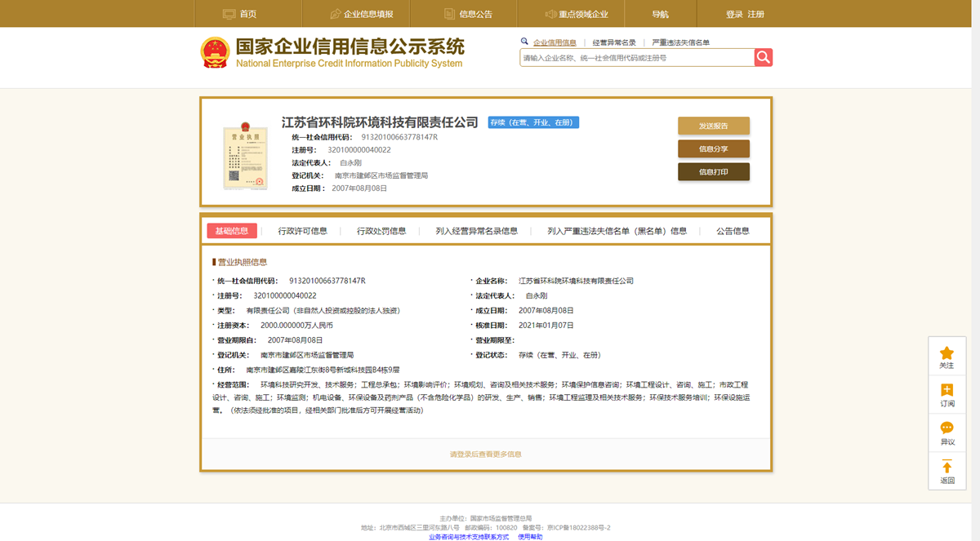980x541 pixels.
Task: Click the 登录 login link
Action: [734, 14]
